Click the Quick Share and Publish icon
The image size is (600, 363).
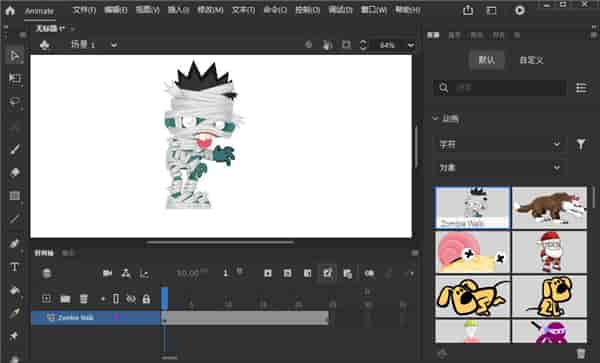[468, 10]
